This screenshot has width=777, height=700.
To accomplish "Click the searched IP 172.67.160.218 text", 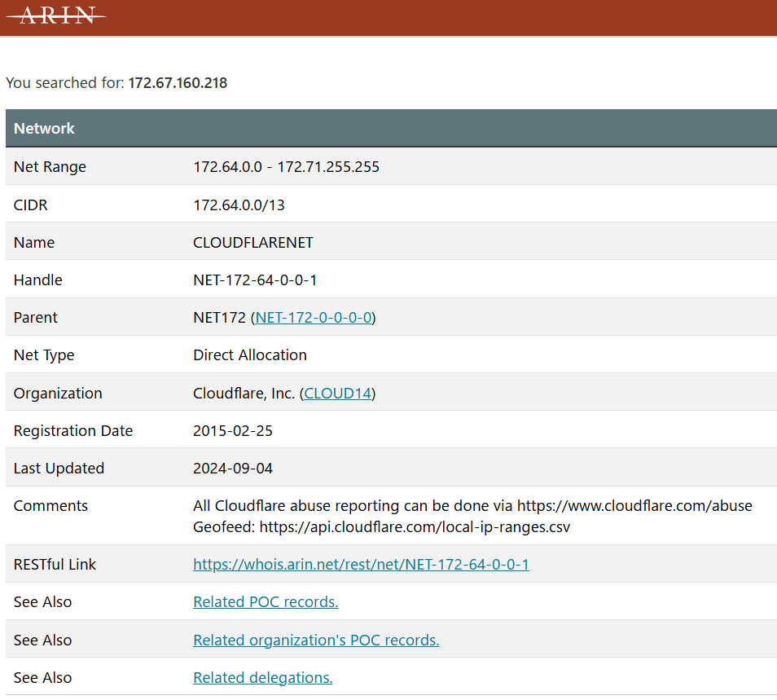I will (178, 83).
